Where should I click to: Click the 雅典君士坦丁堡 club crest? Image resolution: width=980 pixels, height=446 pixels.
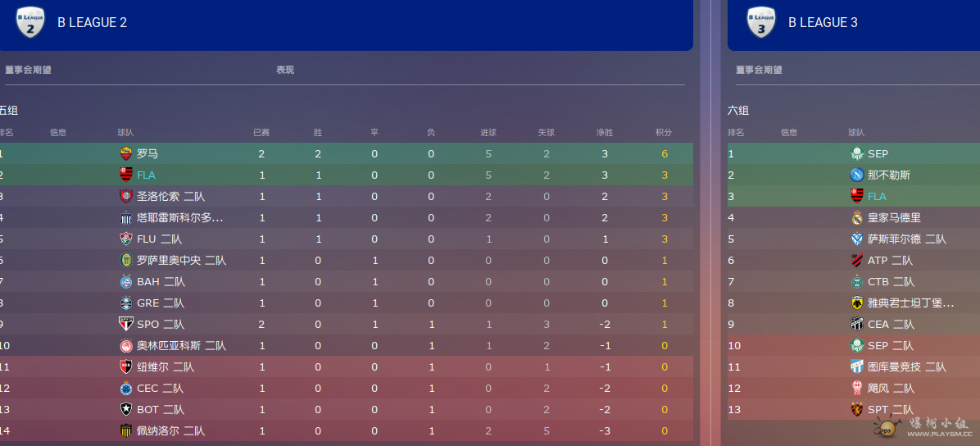pos(857,303)
